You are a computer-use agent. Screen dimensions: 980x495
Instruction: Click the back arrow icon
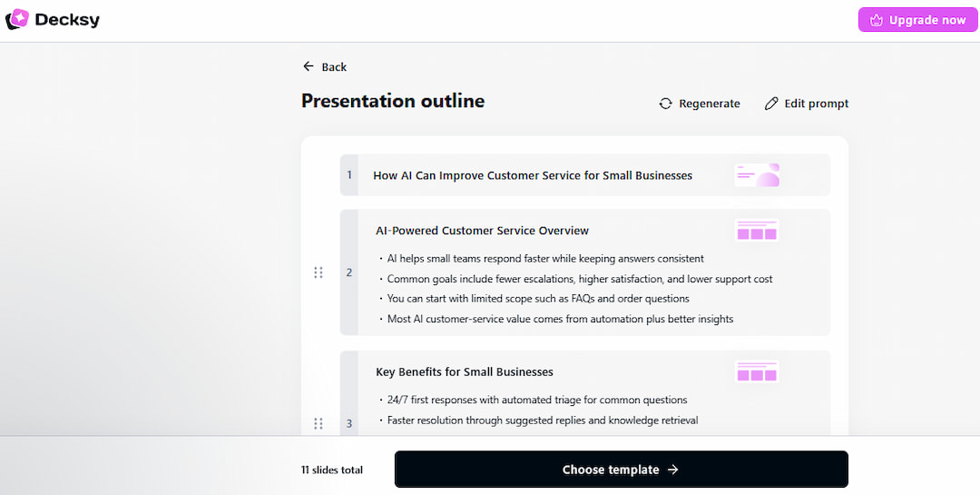(309, 66)
